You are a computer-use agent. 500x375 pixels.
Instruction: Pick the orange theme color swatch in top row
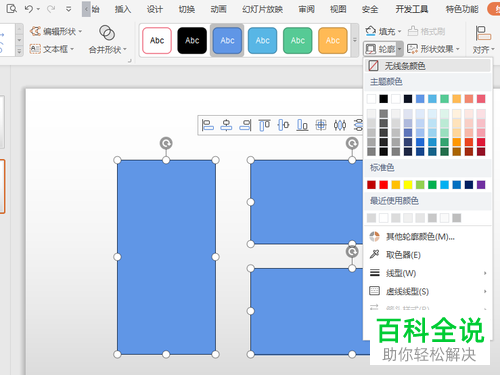click(x=457, y=99)
